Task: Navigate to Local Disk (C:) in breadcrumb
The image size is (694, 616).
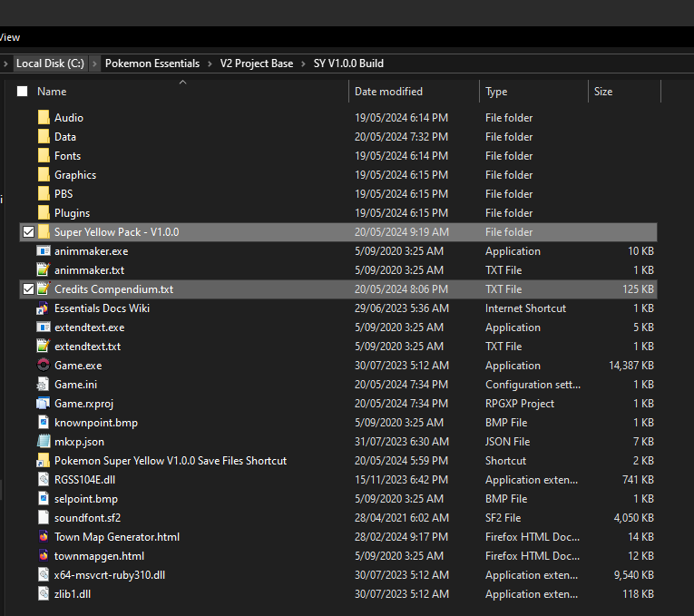Action: tap(50, 64)
